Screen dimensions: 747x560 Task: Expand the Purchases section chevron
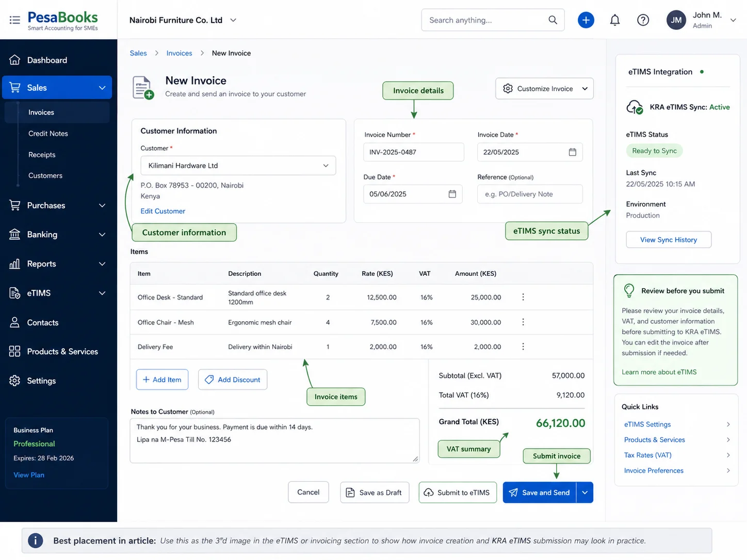tap(102, 205)
